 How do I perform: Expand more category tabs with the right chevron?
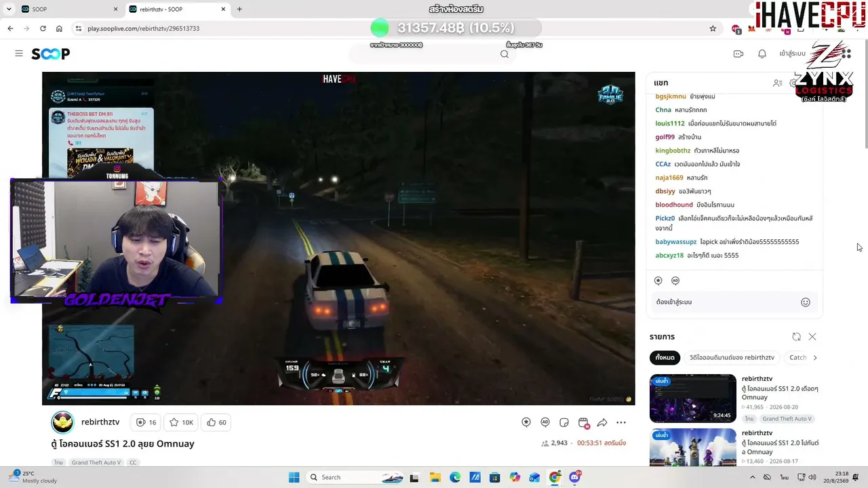pos(815,357)
